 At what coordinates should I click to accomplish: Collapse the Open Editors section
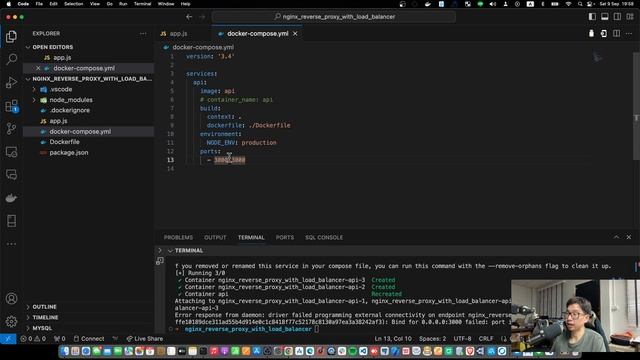(x=28, y=47)
